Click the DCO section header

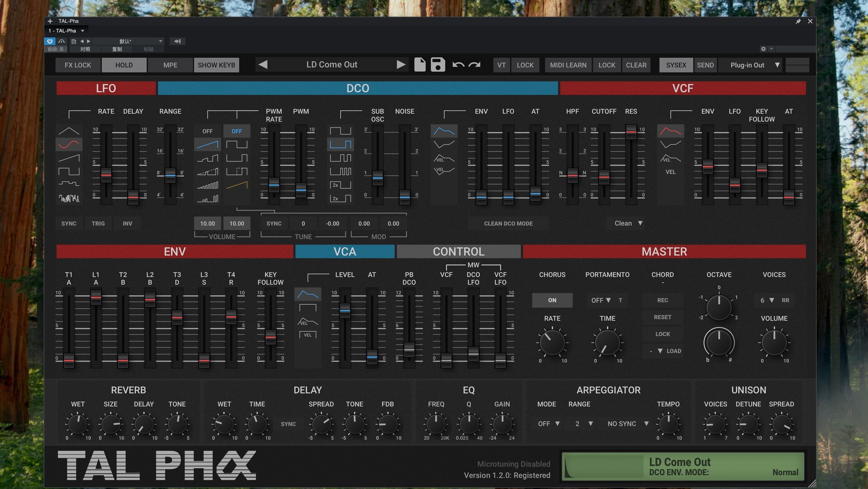coord(358,88)
